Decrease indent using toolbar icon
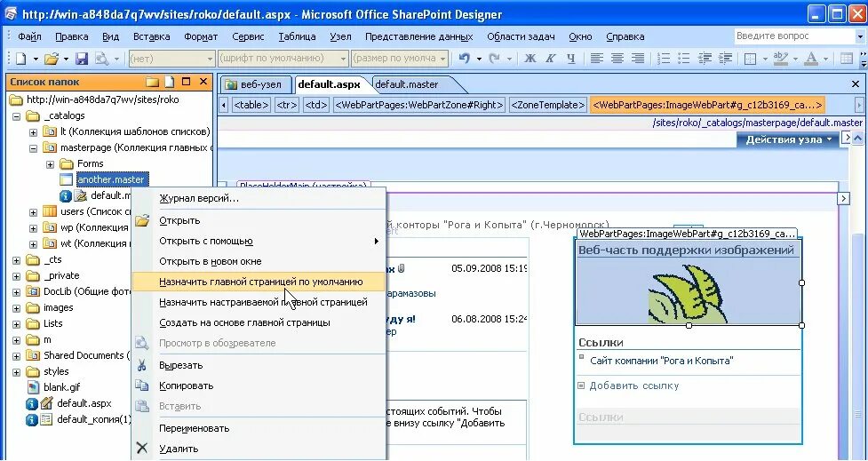Screen dimensions: 868x461 [x=705, y=58]
